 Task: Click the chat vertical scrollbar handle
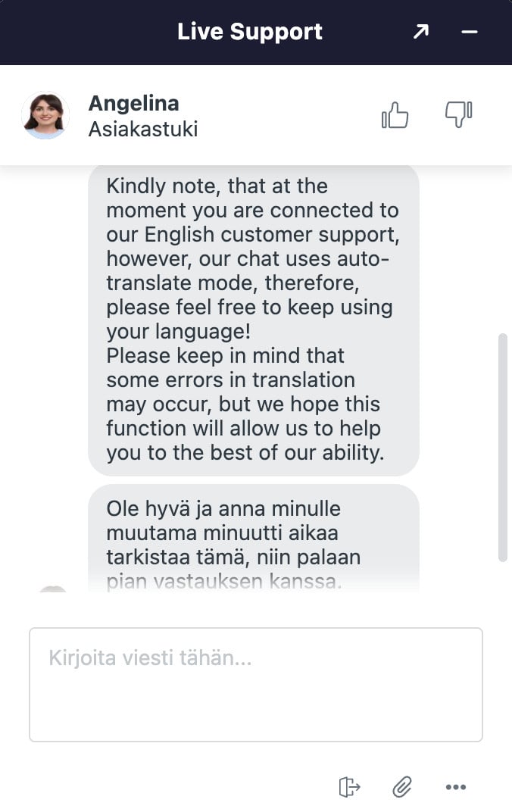(x=502, y=448)
